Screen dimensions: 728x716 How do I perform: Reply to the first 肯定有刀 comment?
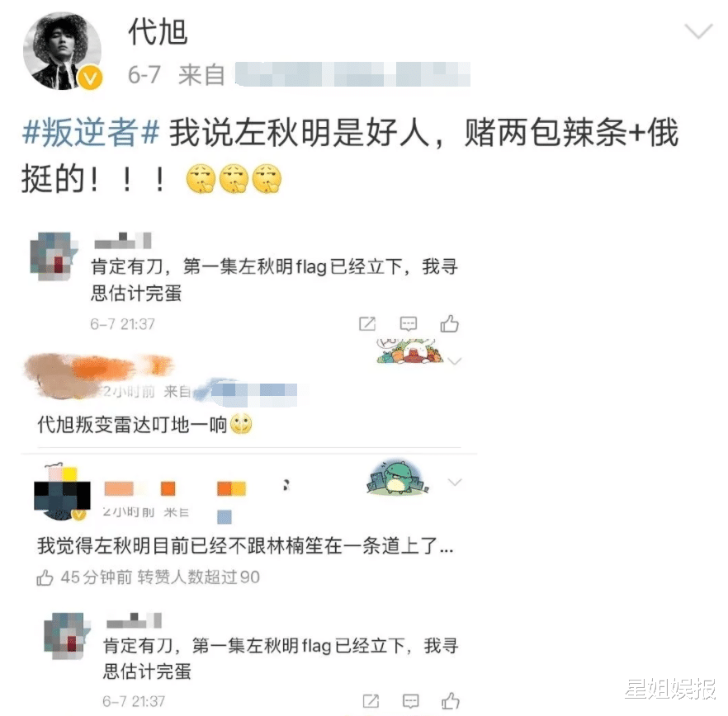click(x=409, y=323)
